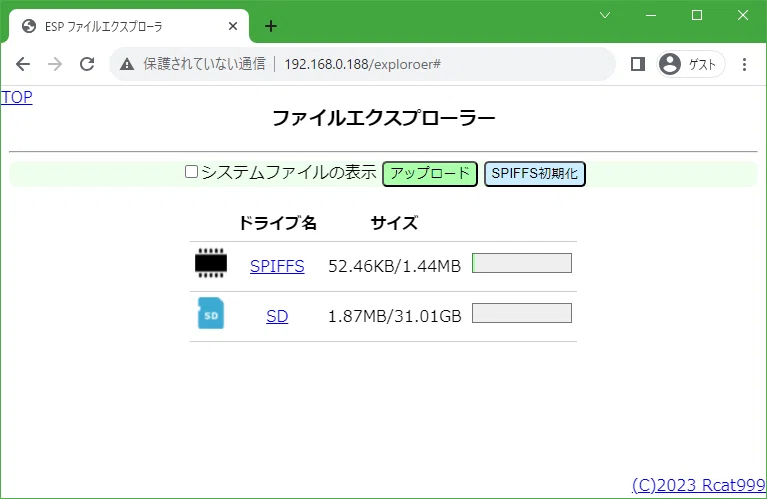Viewport: 767px width, 499px height.
Task: Click the サイズ column header
Action: [x=394, y=223]
